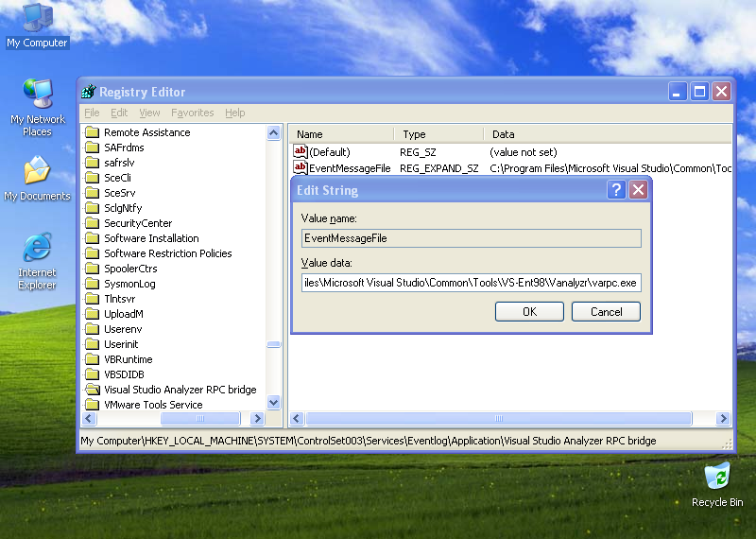Open the Recycle Bin
Viewport: 756px width, 539px height.
(717, 476)
